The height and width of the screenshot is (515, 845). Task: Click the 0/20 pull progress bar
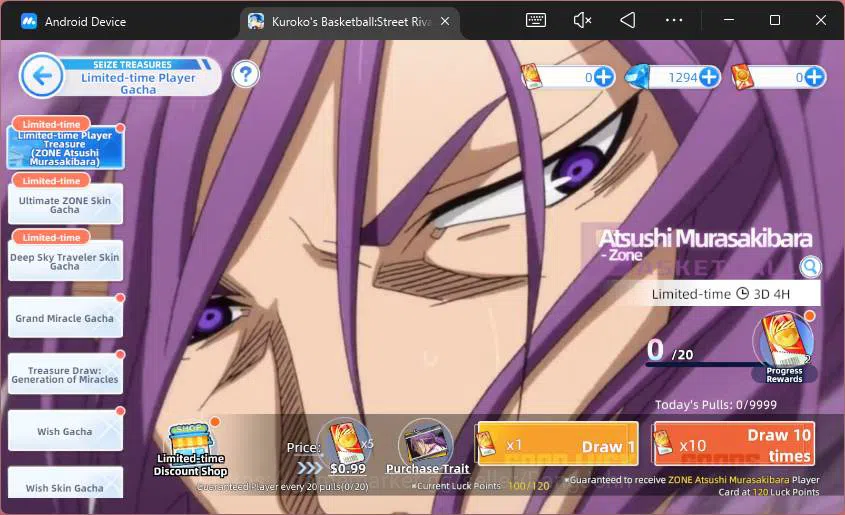coord(701,365)
